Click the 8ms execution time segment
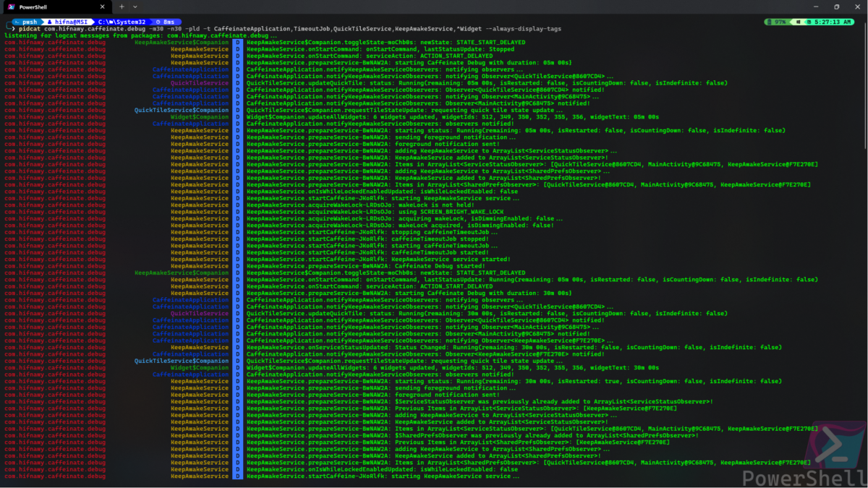The image size is (868, 488). 166,22
